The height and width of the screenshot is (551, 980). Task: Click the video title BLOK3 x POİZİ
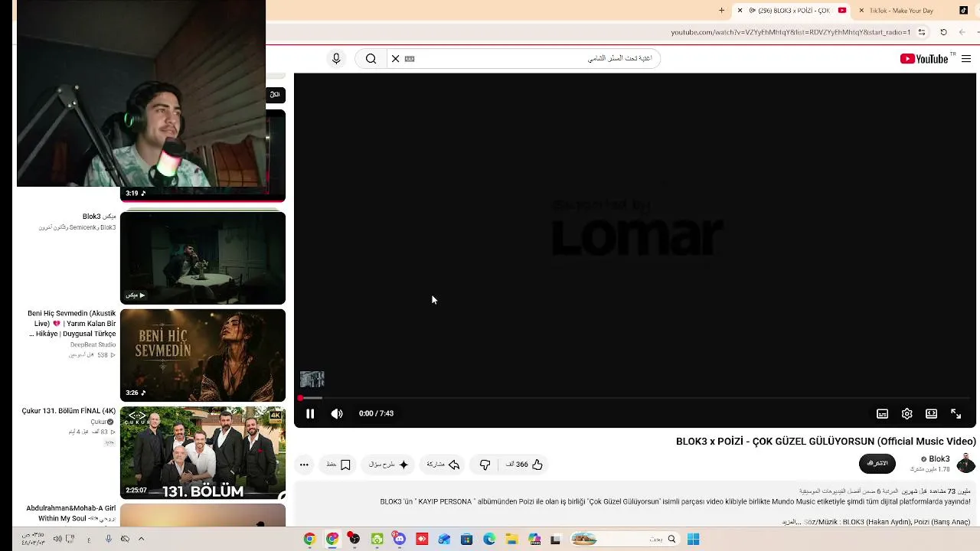826,442
